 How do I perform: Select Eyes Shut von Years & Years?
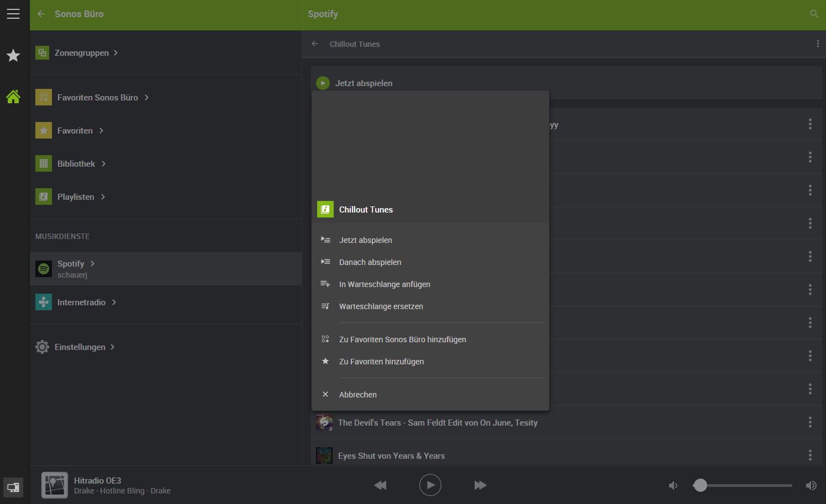(x=391, y=455)
